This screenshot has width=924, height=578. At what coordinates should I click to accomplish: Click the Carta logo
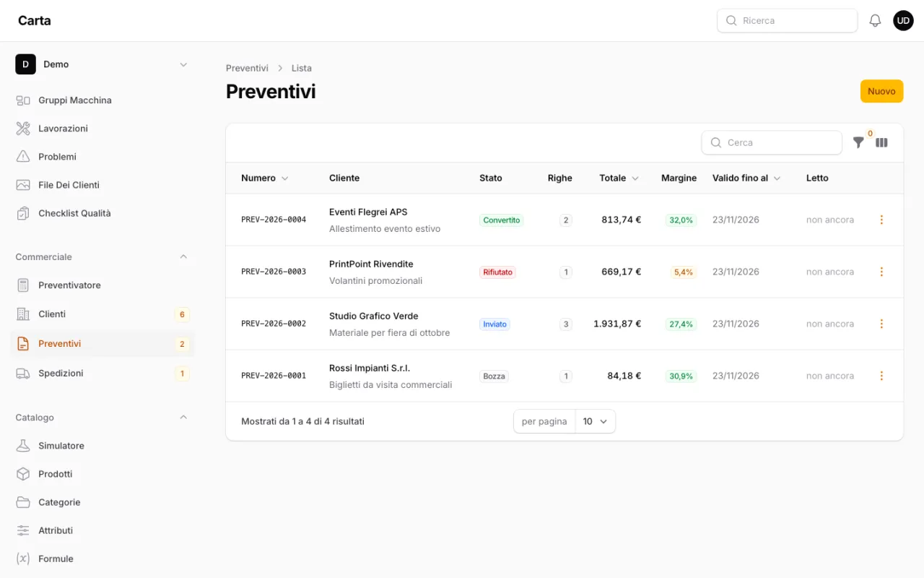pos(35,20)
